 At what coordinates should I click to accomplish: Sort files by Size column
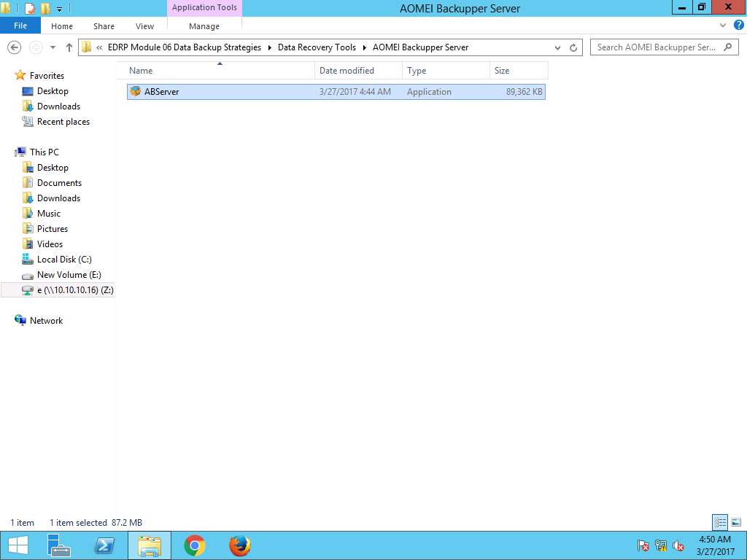(519, 71)
